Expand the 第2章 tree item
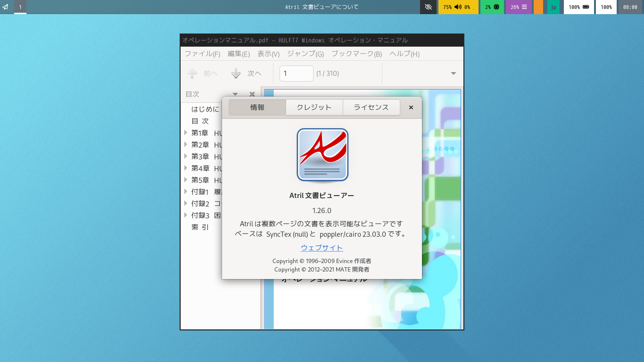Viewport: 644px width, 362px height. pyautogui.click(x=186, y=145)
